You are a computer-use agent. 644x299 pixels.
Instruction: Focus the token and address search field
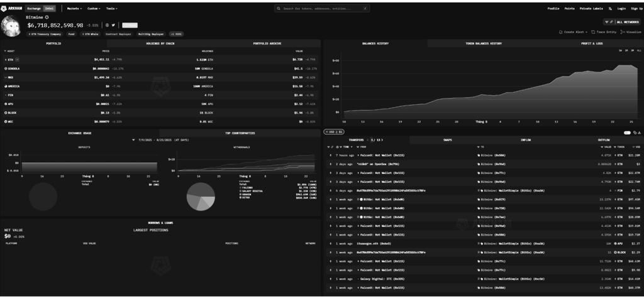tap(321, 8)
